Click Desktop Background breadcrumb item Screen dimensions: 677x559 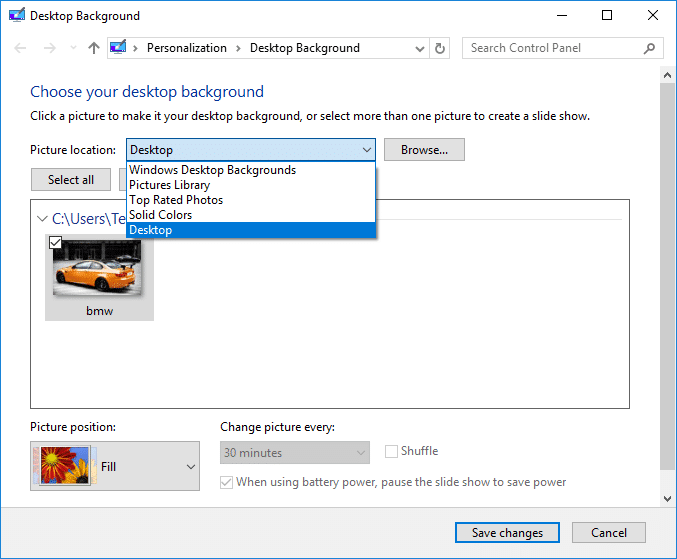click(304, 48)
